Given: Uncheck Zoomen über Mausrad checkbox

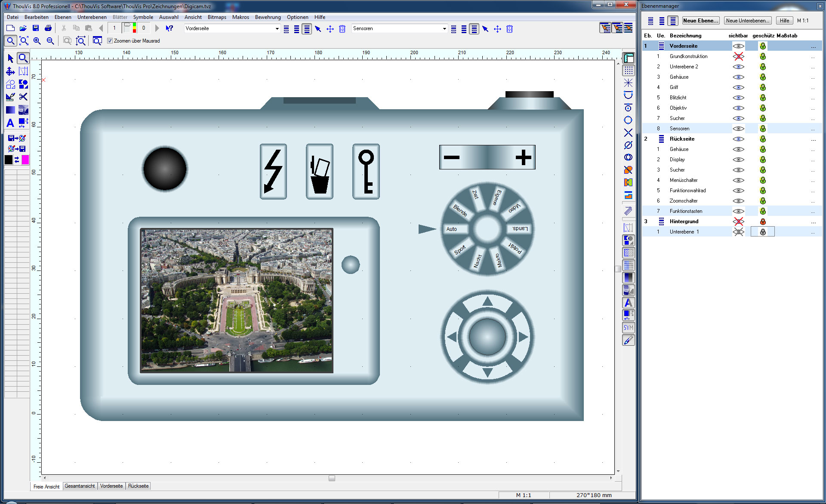Looking at the screenshot, I should tap(110, 41).
